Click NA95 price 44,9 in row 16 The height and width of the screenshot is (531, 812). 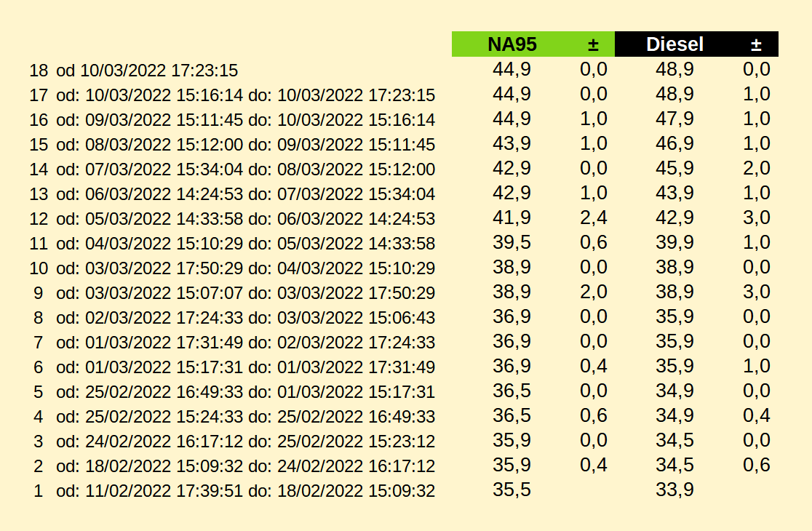tap(512, 119)
